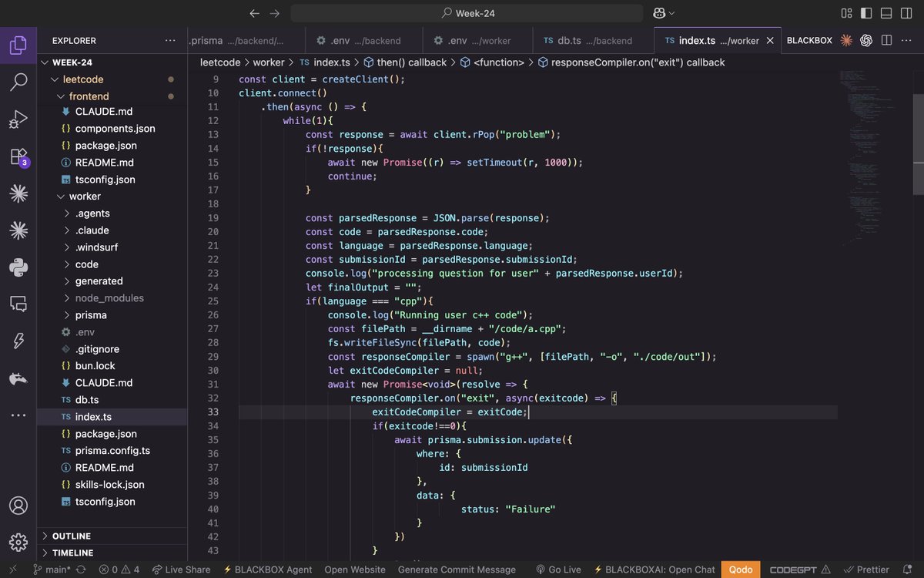The image size is (924, 578).
Task: Click the orange Qodo status item
Action: pos(741,570)
